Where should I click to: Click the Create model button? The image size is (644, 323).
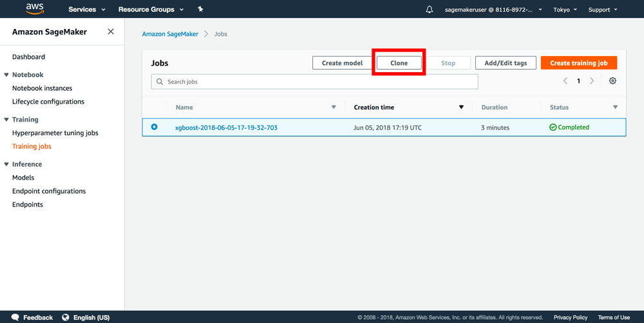(342, 63)
